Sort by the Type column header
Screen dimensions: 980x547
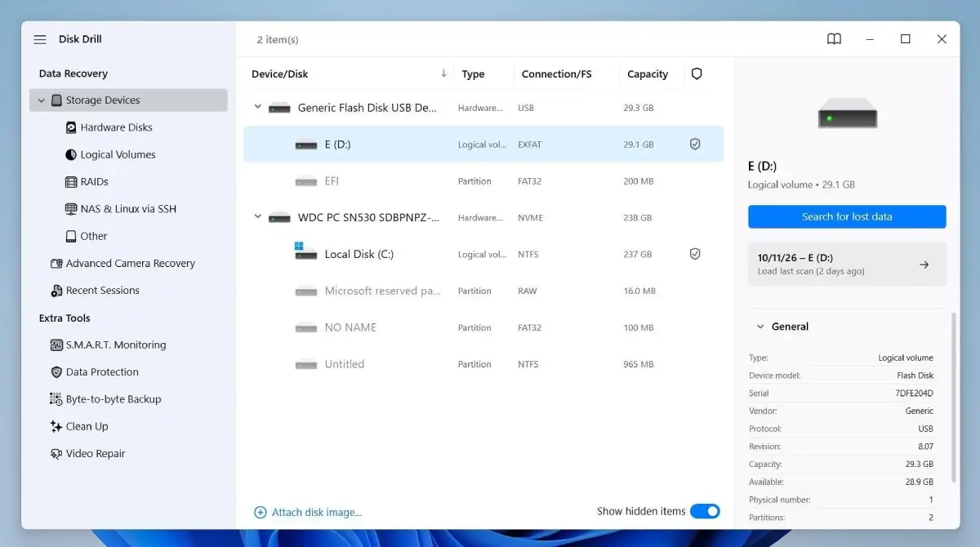coord(473,74)
